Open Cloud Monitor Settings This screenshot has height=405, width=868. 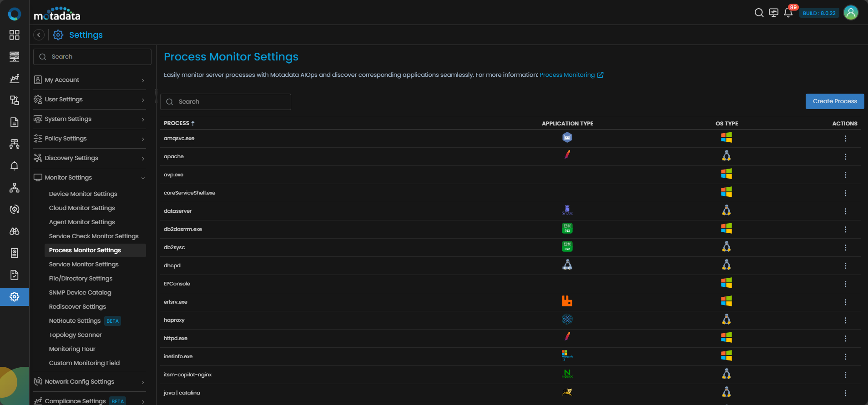point(82,208)
